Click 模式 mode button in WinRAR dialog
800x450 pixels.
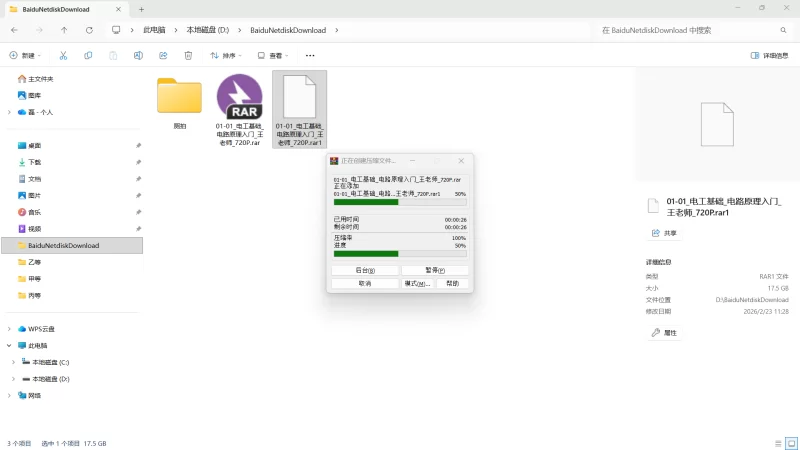pos(417,283)
